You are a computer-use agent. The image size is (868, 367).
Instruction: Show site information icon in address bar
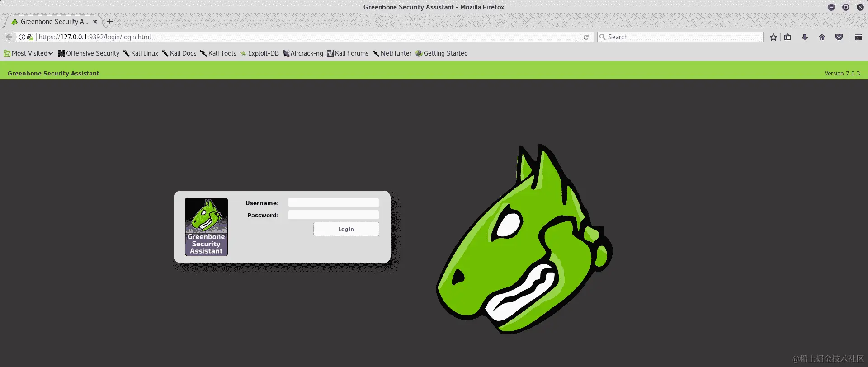click(22, 37)
